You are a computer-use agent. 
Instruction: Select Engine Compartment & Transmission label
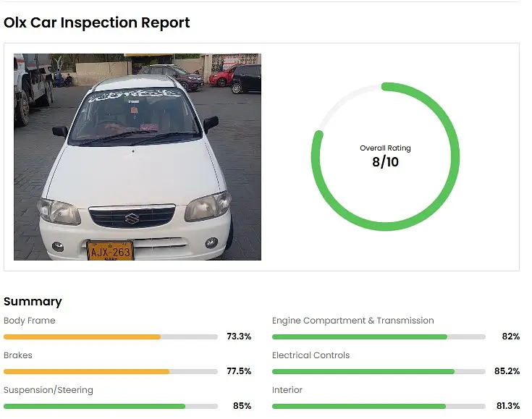click(353, 321)
